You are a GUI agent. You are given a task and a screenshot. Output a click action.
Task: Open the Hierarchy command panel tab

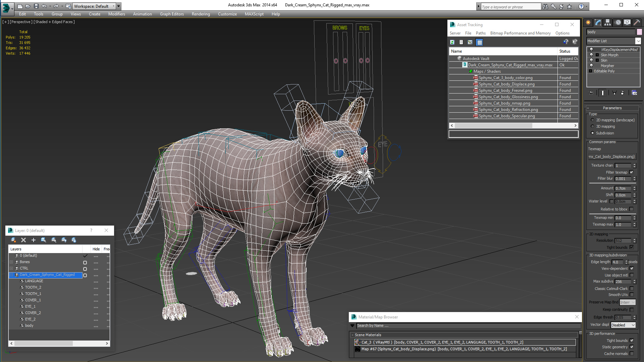click(x=608, y=22)
